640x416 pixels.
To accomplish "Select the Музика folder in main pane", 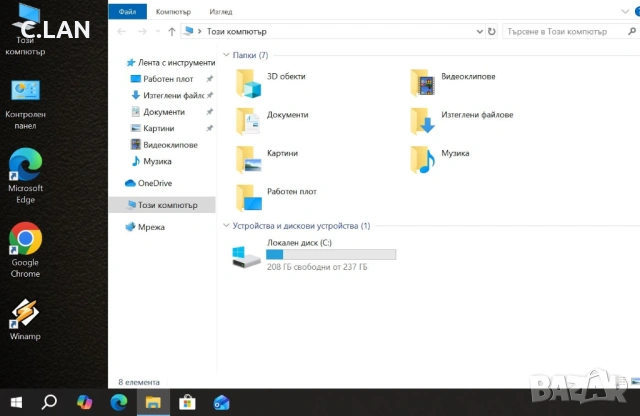I will [440, 160].
